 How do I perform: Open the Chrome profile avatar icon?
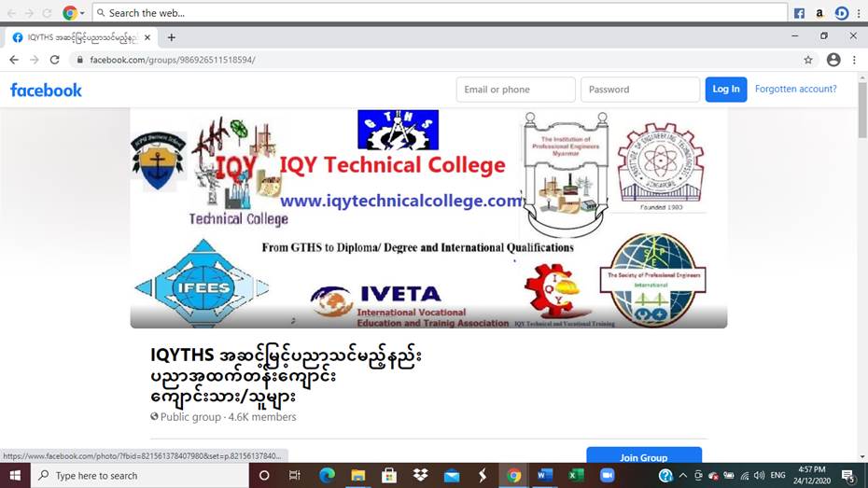pyautogui.click(x=833, y=60)
